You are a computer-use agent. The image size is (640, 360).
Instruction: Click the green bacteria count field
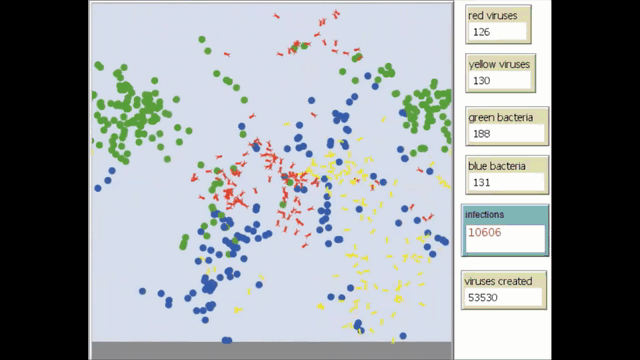click(x=506, y=133)
